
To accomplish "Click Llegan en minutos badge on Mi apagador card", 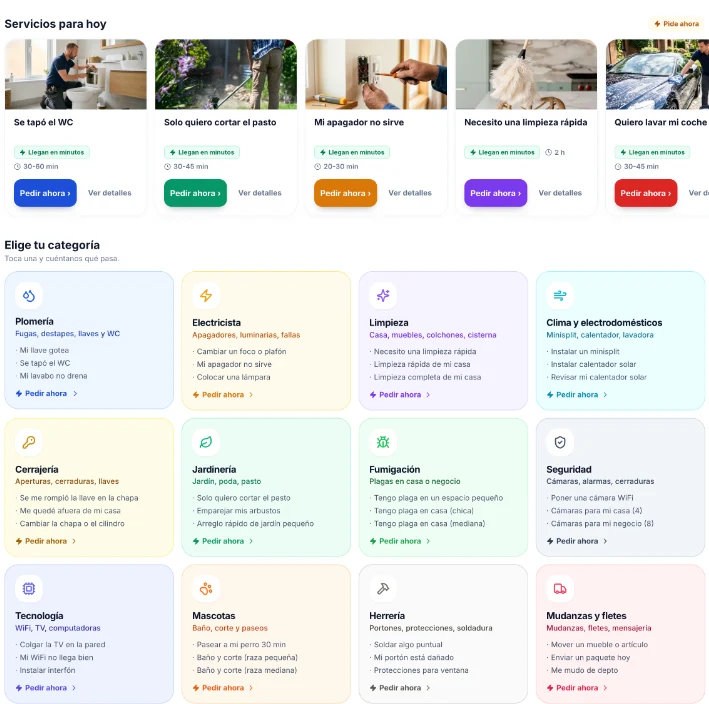I will click(352, 152).
